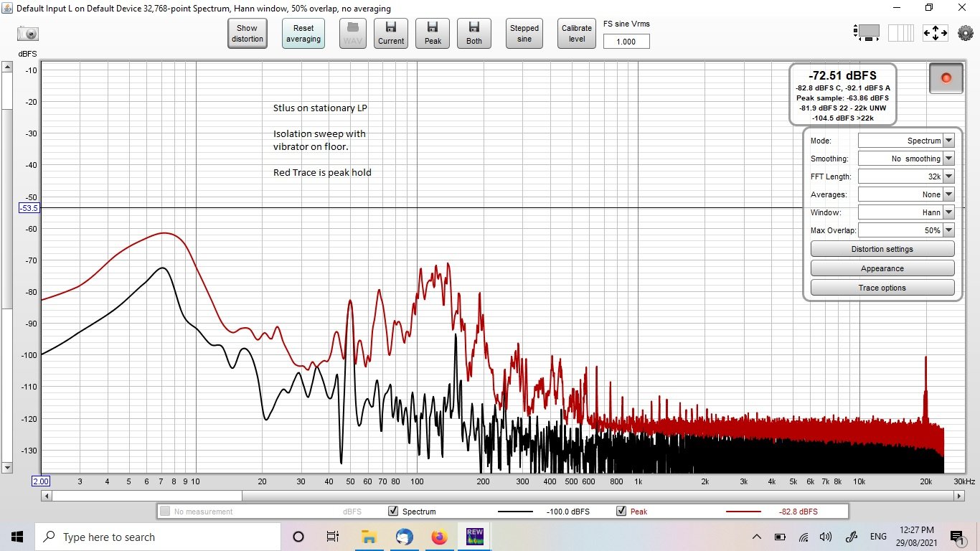Click the 'Stlus on stationary LP' annotation

(320, 108)
